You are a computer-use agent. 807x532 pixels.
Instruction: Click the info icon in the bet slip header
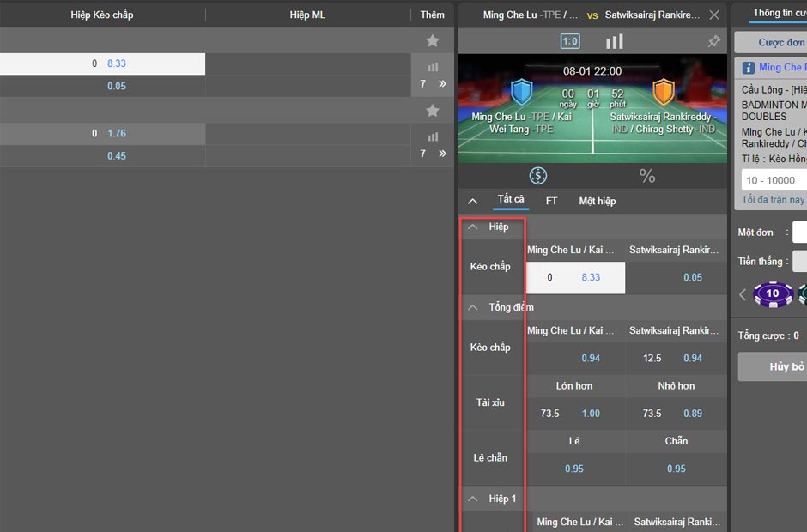click(x=749, y=68)
